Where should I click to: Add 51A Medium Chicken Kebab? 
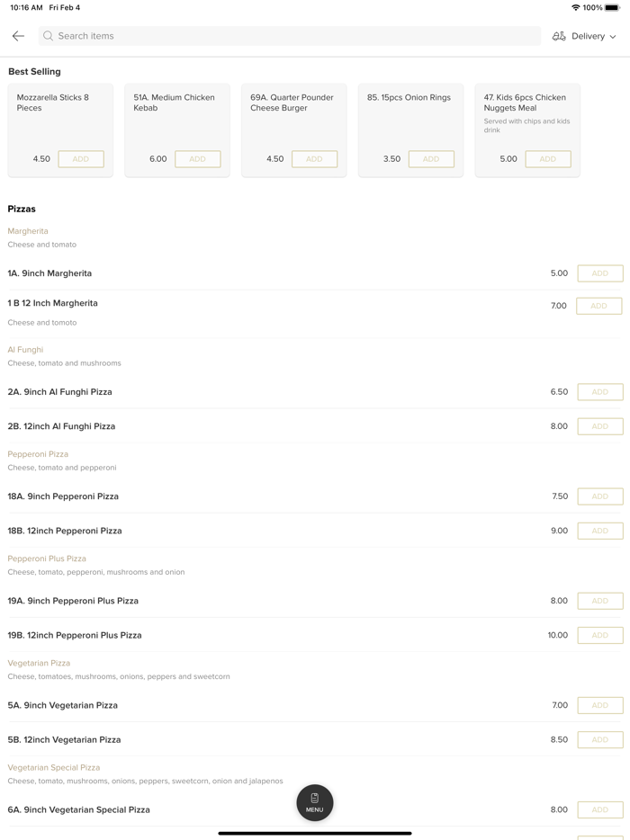(197, 159)
